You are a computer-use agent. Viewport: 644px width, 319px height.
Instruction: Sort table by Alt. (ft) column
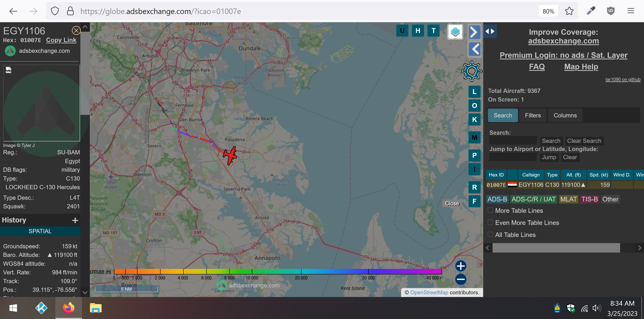tap(574, 175)
